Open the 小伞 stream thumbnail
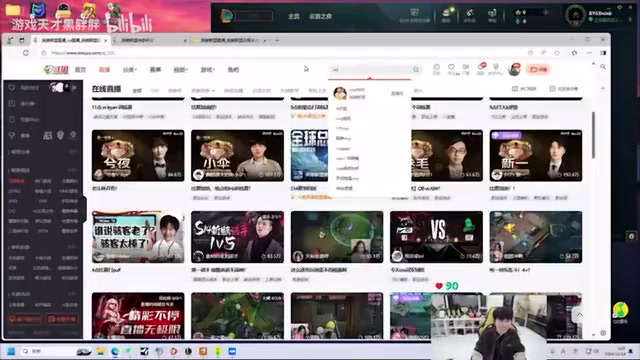Screen dimensions: 640x360 point(238,156)
